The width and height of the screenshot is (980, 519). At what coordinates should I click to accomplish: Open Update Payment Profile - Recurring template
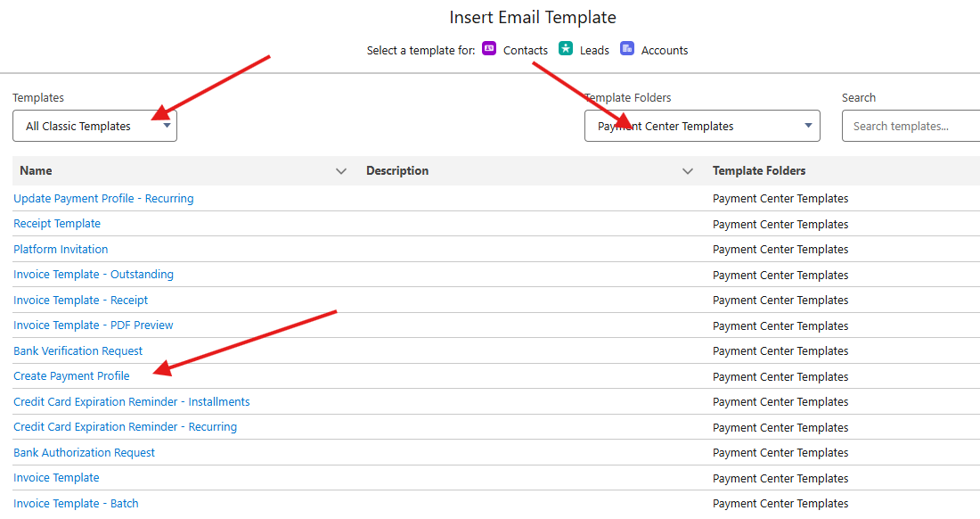[103, 198]
